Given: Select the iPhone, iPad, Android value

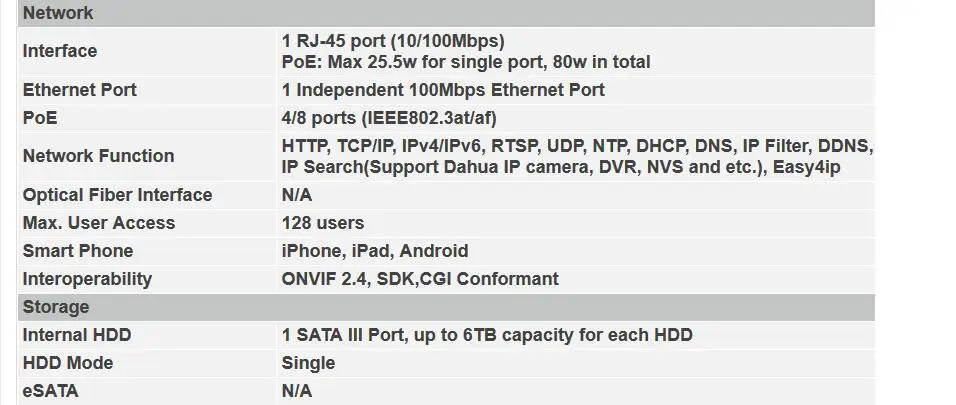Looking at the screenshot, I should coord(375,251).
